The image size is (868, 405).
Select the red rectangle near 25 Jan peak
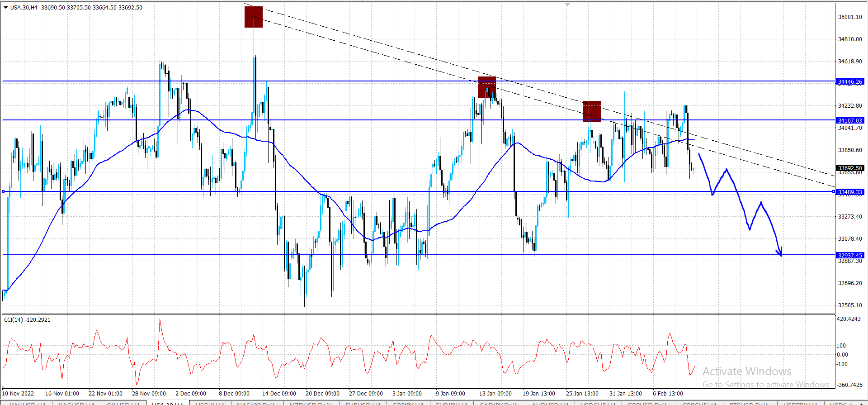pyautogui.click(x=592, y=112)
